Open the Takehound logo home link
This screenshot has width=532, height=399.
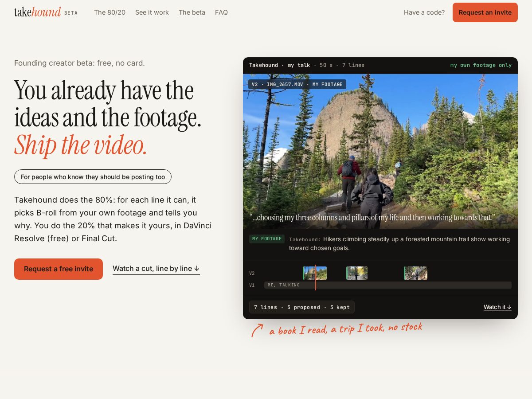click(x=38, y=12)
